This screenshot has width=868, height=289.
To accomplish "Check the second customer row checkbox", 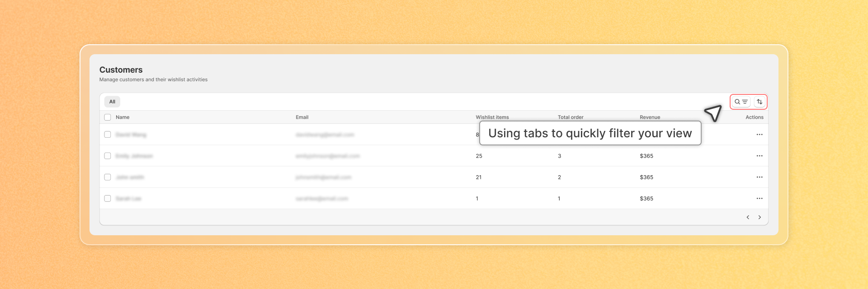I will (x=108, y=156).
